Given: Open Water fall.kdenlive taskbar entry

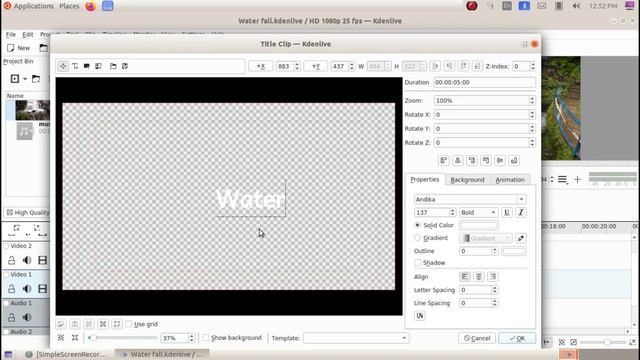Looking at the screenshot, I should 162,354.
